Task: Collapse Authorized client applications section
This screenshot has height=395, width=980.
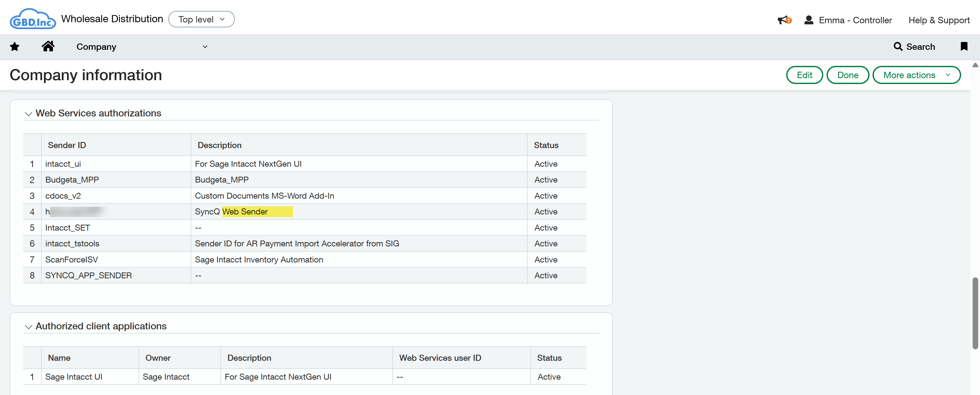Action: click(29, 327)
